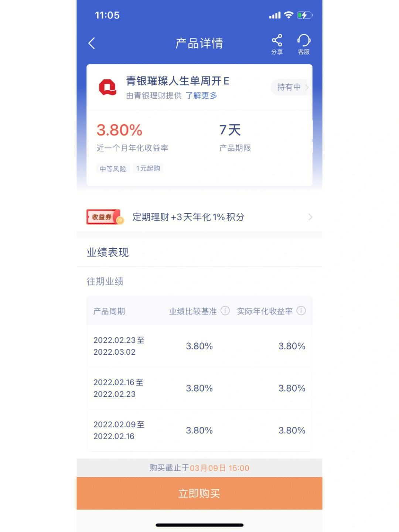This screenshot has height=532, width=399.
Task: Select the 业绩表现 section header
Action: tap(108, 252)
